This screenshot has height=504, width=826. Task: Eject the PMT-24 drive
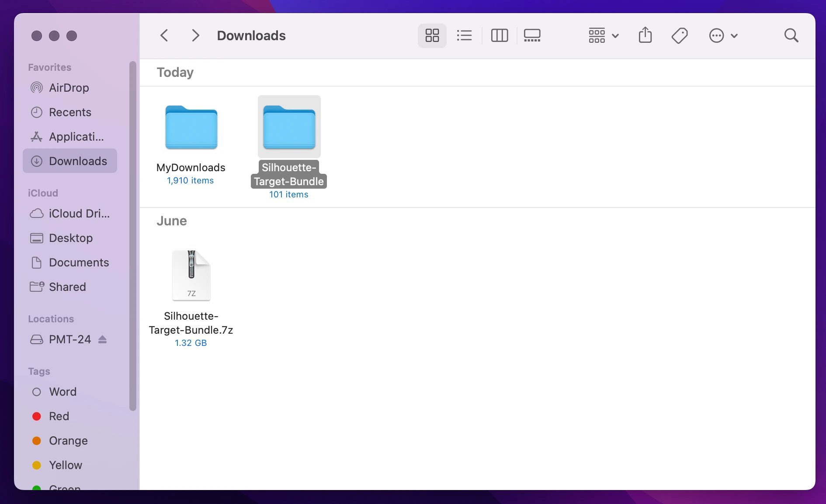coord(102,339)
